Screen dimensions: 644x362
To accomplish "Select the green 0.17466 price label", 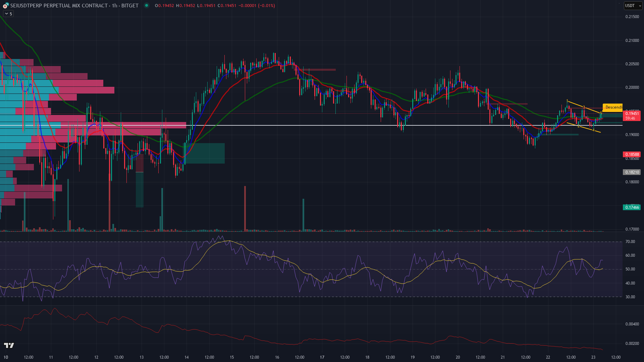I will point(632,207).
